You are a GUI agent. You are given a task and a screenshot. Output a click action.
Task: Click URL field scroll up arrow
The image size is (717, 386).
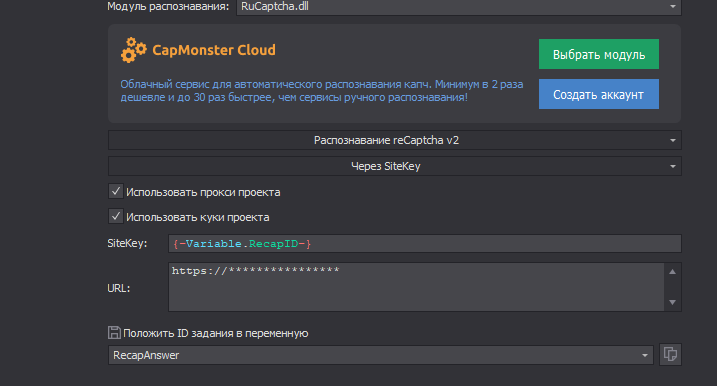tap(672, 272)
